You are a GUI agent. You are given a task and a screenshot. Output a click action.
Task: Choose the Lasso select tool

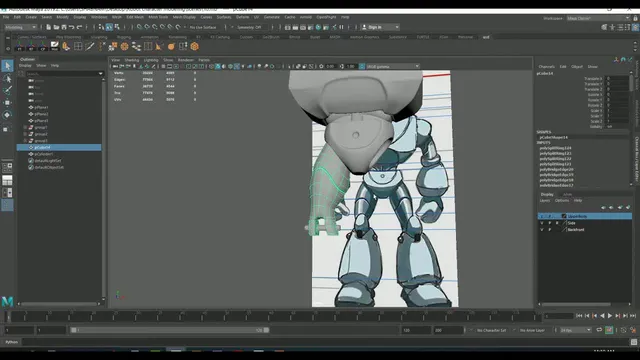pyautogui.click(x=7, y=78)
